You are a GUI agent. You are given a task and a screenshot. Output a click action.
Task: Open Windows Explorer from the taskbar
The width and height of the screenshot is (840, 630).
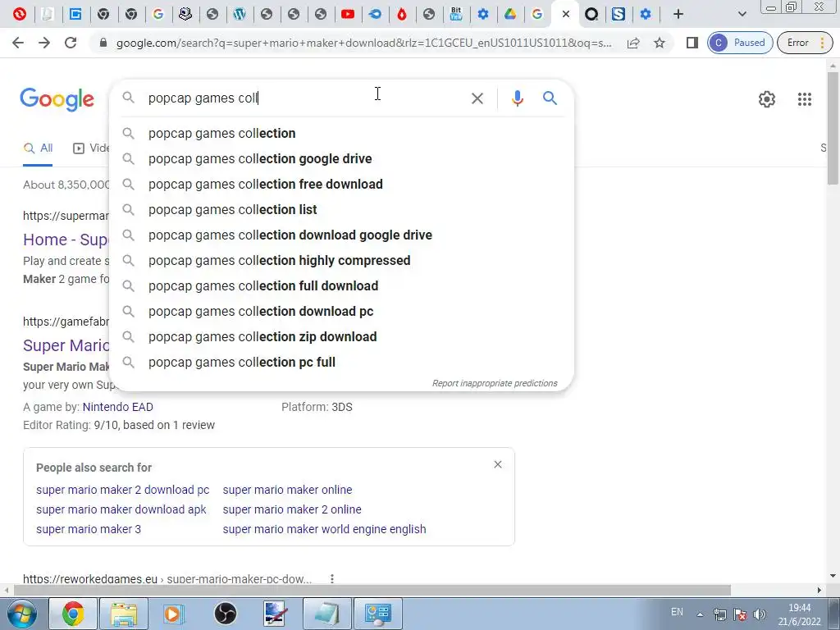[x=124, y=614]
